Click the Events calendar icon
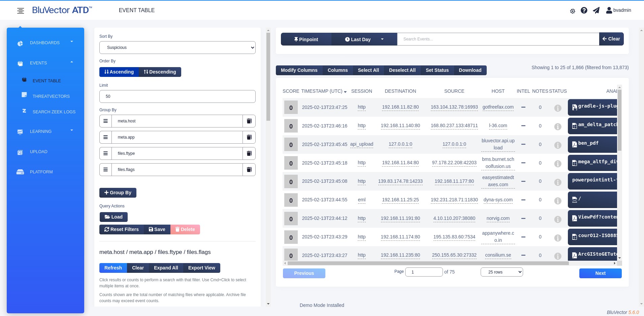This screenshot has width=644, height=316. [20, 63]
